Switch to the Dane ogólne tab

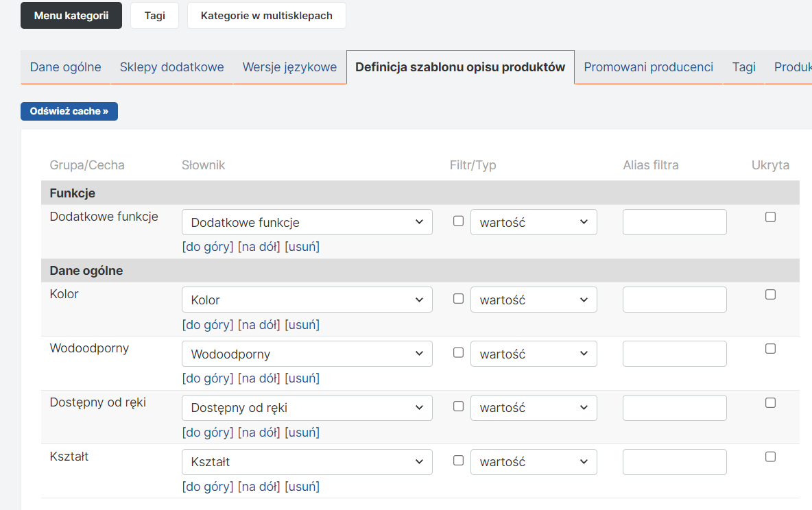(x=66, y=67)
